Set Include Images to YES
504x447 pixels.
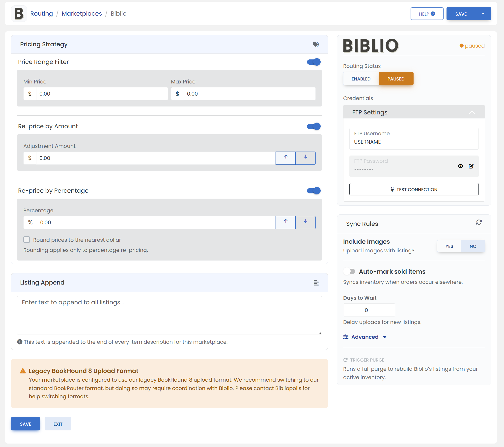pos(449,246)
